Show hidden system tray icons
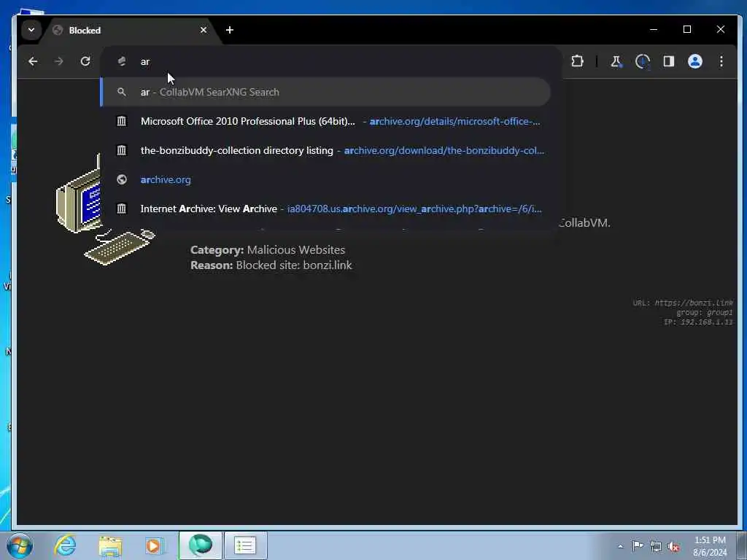Viewport: 747px width, 560px height. 620,546
